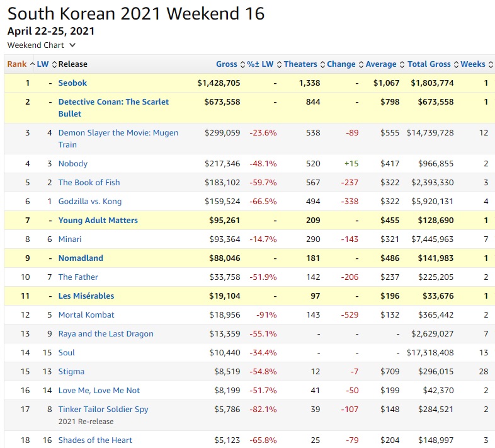Sort by Theaters column header
Screen dimensions: 495x448
tap(300, 64)
